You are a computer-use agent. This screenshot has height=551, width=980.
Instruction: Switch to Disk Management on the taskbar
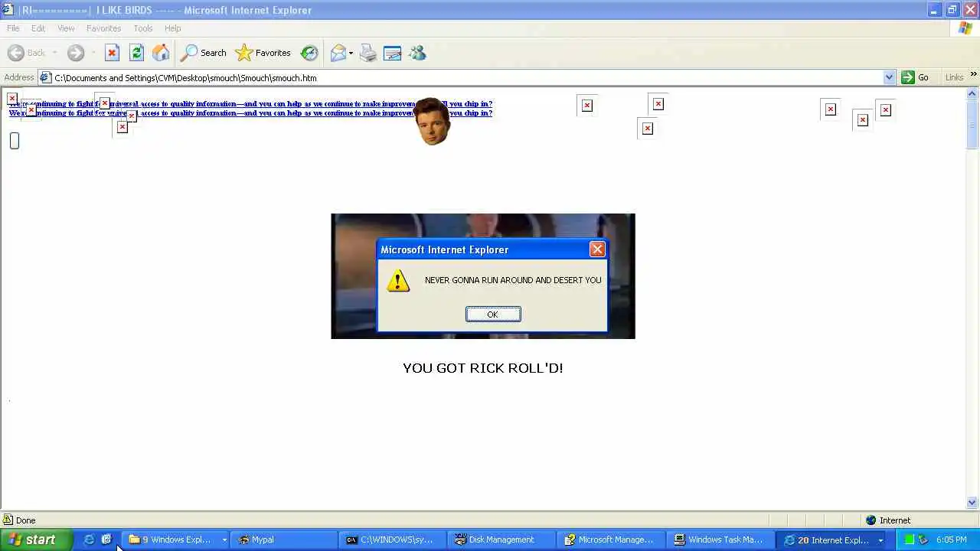point(501,540)
